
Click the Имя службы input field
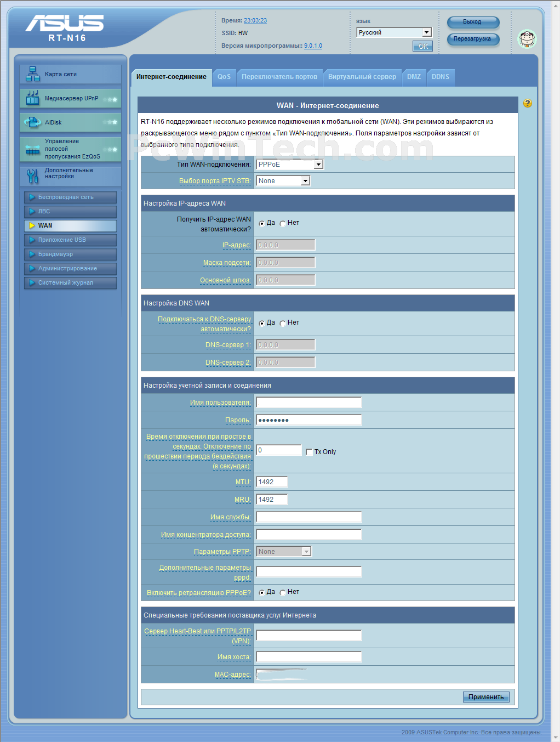(309, 517)
